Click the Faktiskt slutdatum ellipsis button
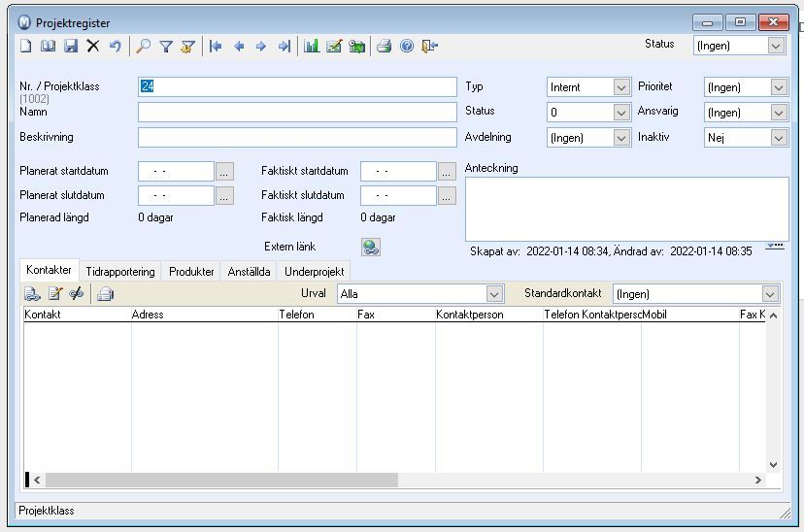 447,196
